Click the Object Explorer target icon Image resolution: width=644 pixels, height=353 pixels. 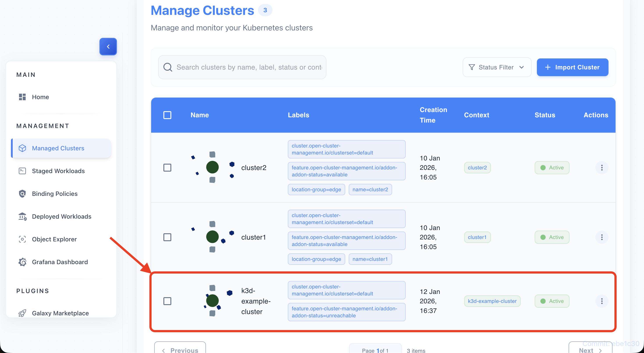point(22,239)
